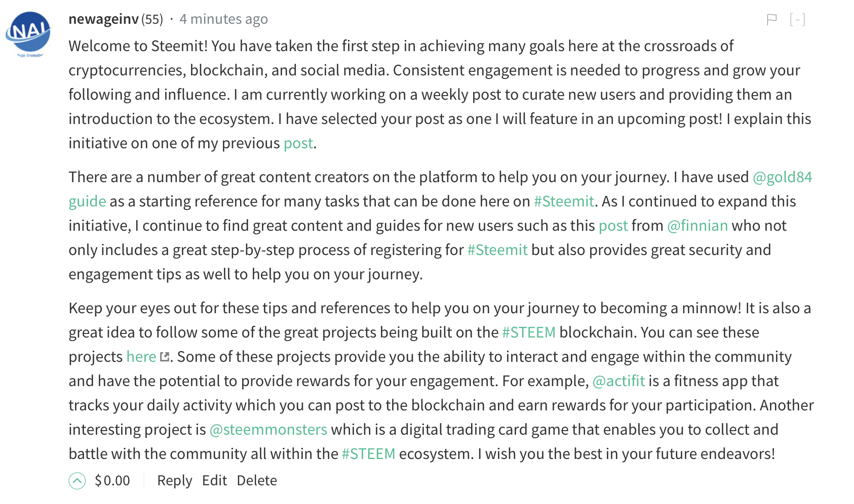The height and width of the screenshot is (504, 854).
Task: Delete this comment
Action: 257,481
